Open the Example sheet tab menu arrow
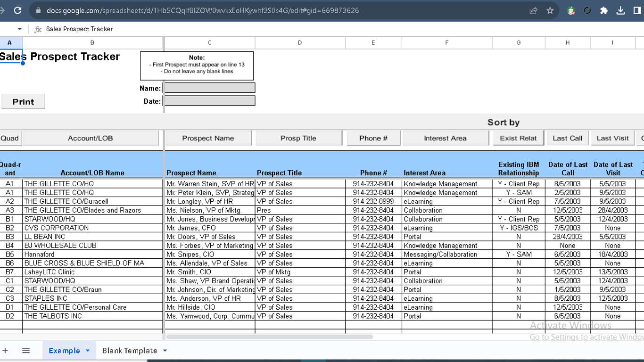This screenshot has height=362, width=644. tap(87, 351)
